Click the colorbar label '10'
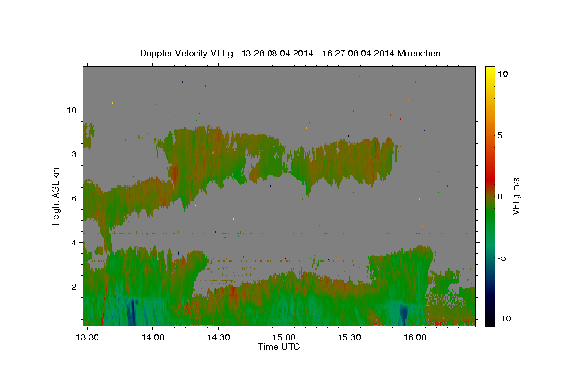The height and width of the screenshot is (392, 588). pyautogui.click(x=502, y=74)
